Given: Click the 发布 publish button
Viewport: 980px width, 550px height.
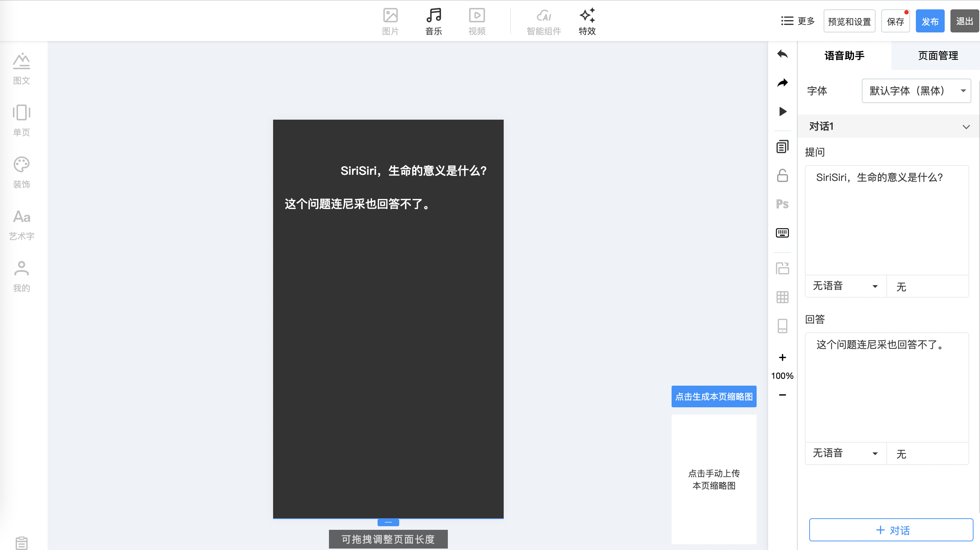Looking at the screenshot, I should tap(930, 21).
